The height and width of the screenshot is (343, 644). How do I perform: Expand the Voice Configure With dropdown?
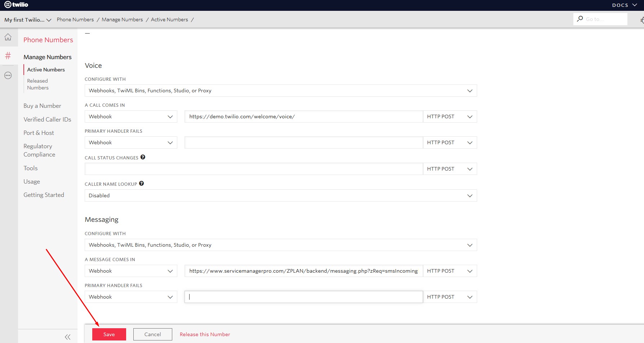pyautogui.click(x=280, y=91)
